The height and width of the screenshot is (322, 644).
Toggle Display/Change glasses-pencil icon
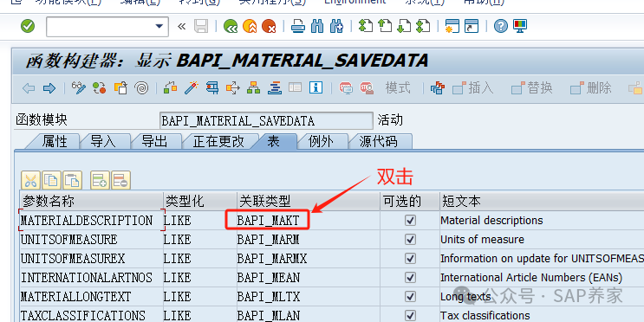[79, 87]
